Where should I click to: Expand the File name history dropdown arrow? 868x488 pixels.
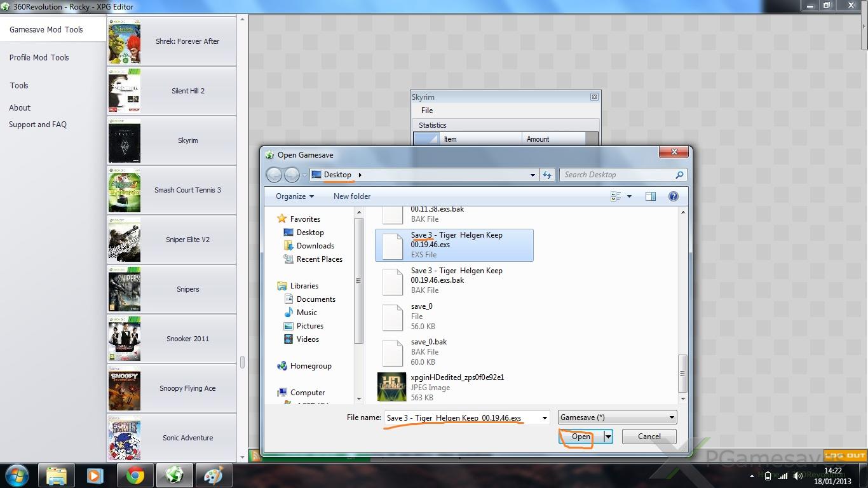(x=545, y=417)
